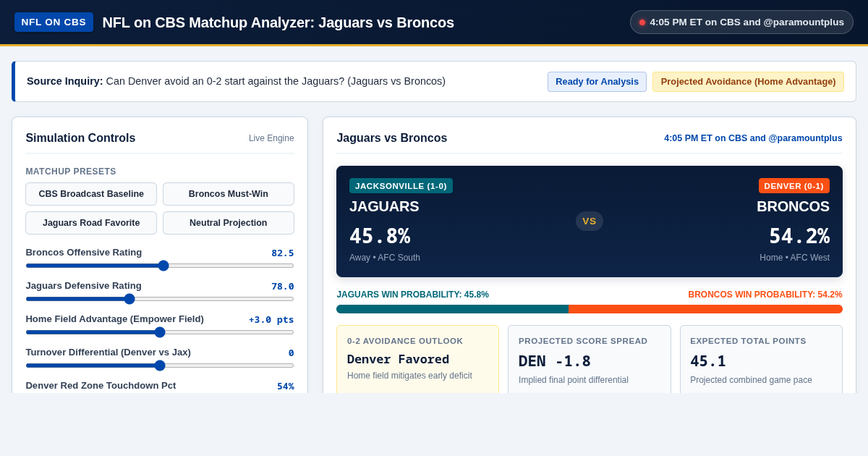This screenshot has width=868, height=456.
Task: Click the Denver Red Zone 54% value
Action: 286,386
